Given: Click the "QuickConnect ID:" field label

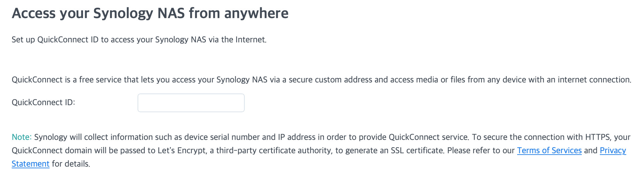Looking at the screenshot, I should (43, 103).
